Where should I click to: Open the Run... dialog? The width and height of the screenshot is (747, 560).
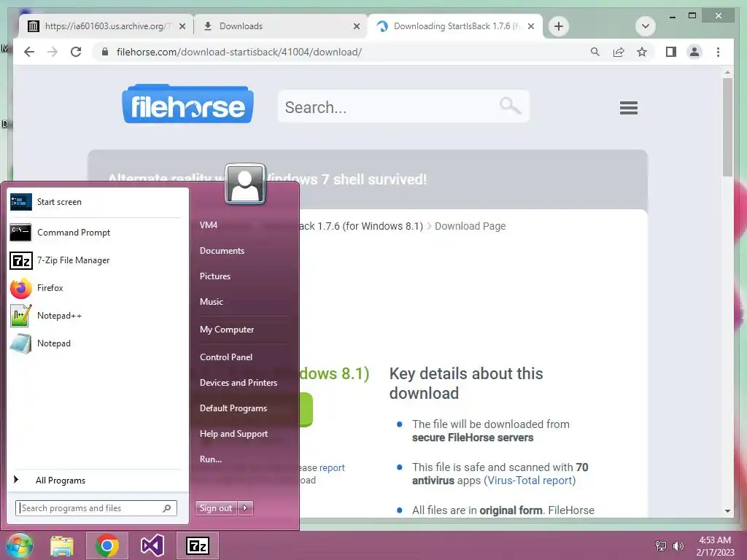pyautogui.click(x=211, y=459)
